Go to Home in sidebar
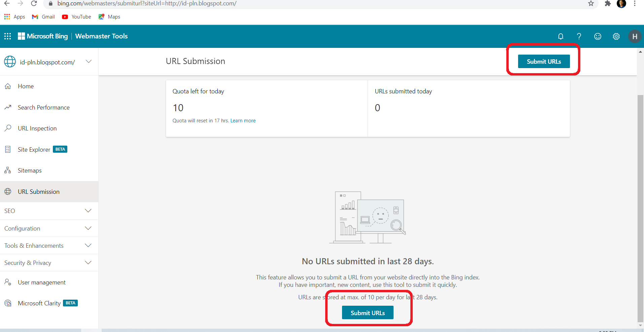644x332 pixels. (49, 86)
